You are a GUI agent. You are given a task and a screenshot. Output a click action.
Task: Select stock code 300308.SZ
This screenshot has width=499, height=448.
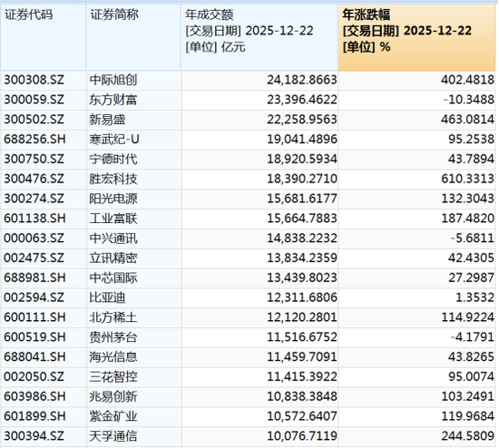pyautogui.click(x=34, y=80)
